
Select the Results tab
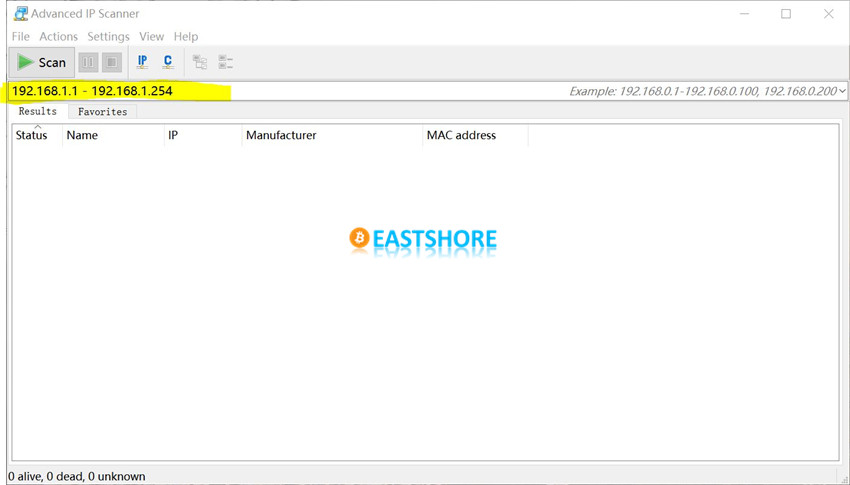(x=37, y=111)
